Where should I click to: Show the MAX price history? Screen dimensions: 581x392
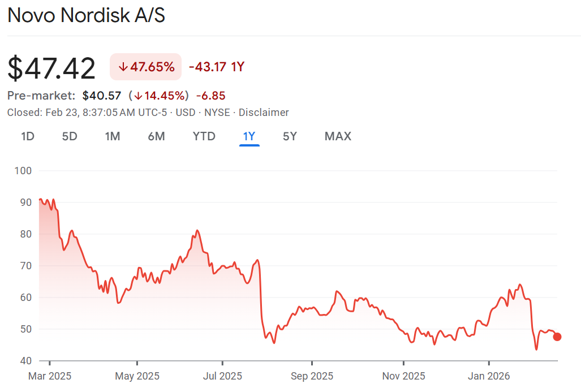(338, 136)
